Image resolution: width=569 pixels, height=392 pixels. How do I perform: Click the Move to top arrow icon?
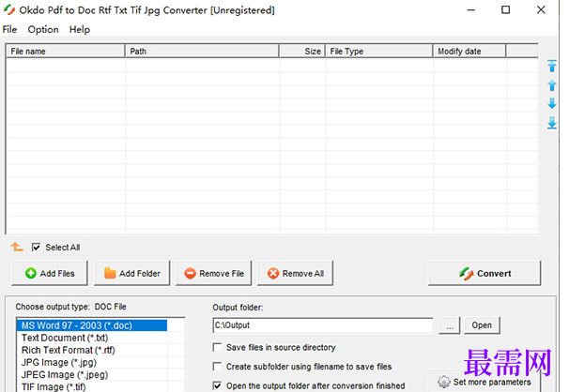(551, 66)
